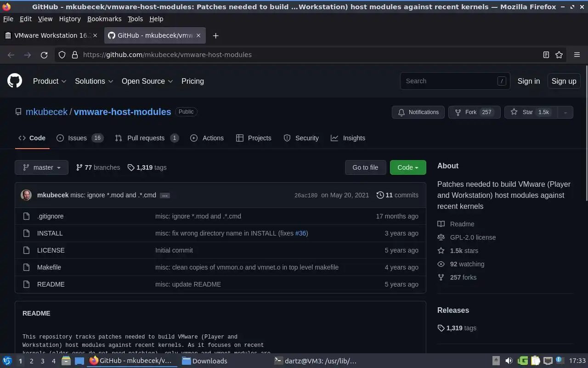Expand the Product dropdown
The width and height of the screenshot is (588, 368).
point(50,81)
